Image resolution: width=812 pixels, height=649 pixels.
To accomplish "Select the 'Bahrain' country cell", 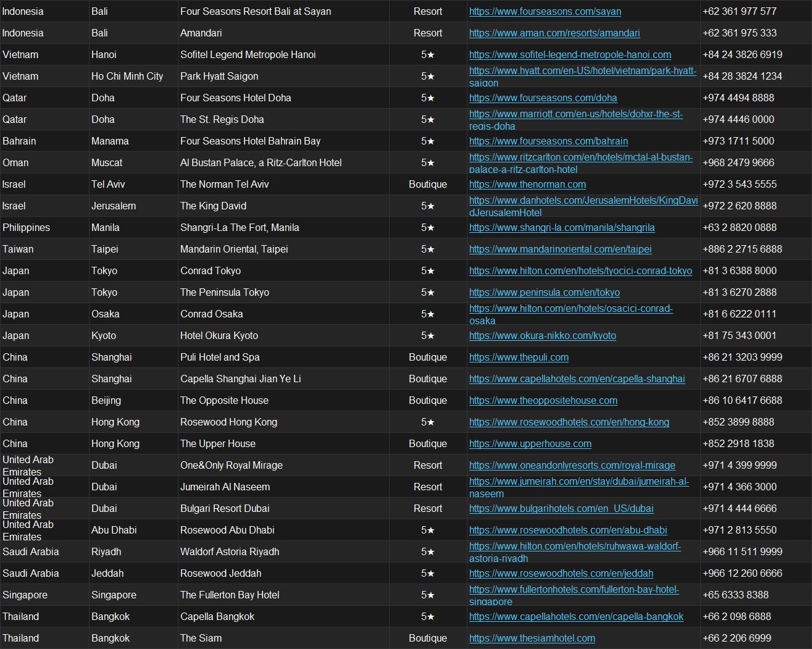I will tap(44, 141).
